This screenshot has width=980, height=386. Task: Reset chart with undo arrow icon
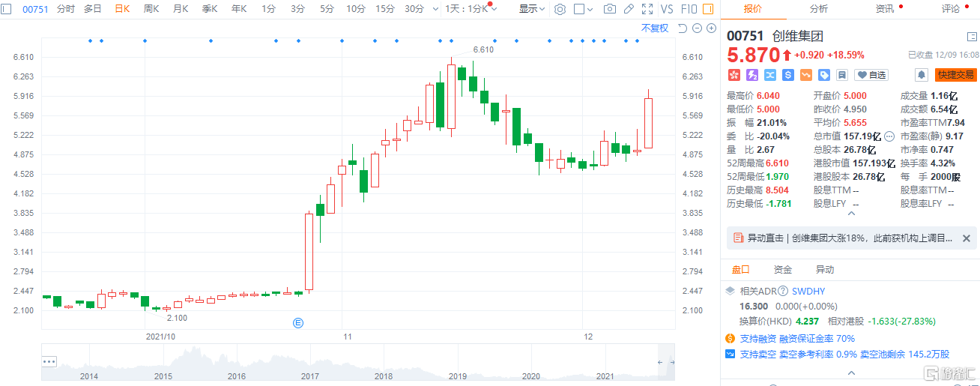[x=682, y=28]
